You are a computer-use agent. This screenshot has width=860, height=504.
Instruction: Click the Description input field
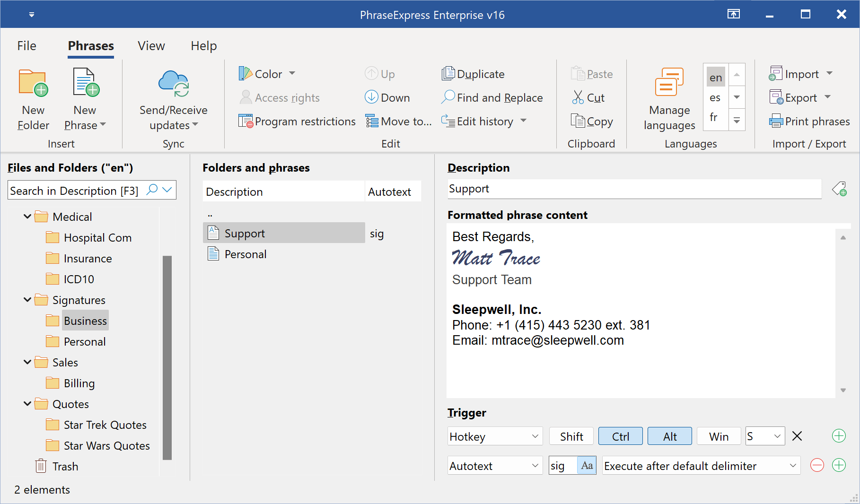pyautogui.click(x=634, y=189)
